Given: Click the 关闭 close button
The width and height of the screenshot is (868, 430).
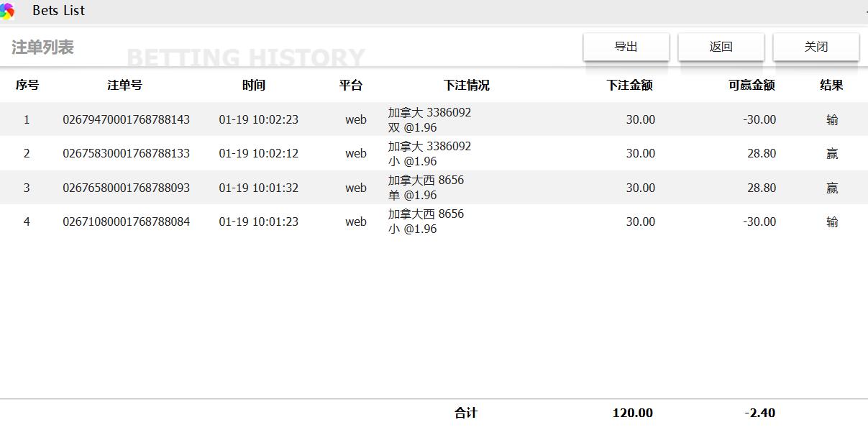Looking at the screenshot, I should pyautogui.click(x=816, y=47).
